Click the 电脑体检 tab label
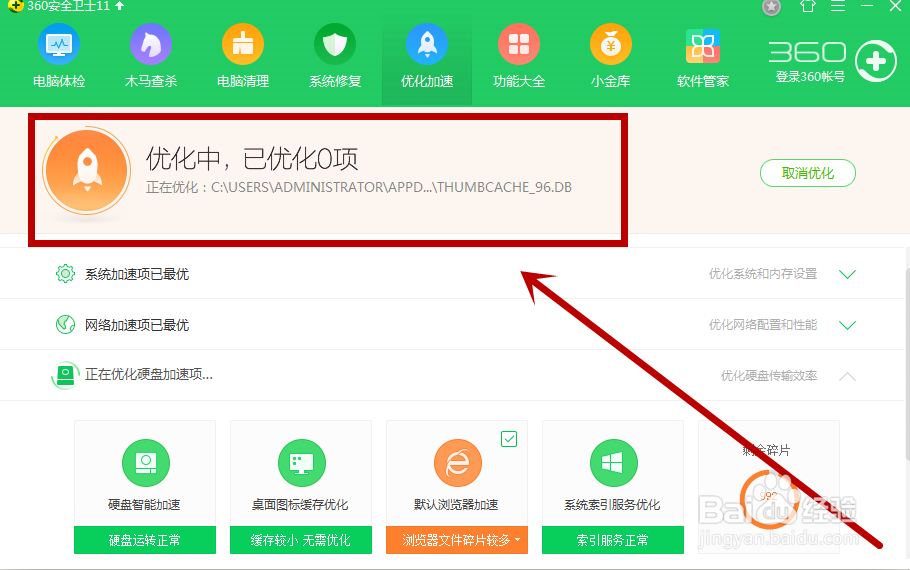The image size is (910, 570). [x=59, y=81]
